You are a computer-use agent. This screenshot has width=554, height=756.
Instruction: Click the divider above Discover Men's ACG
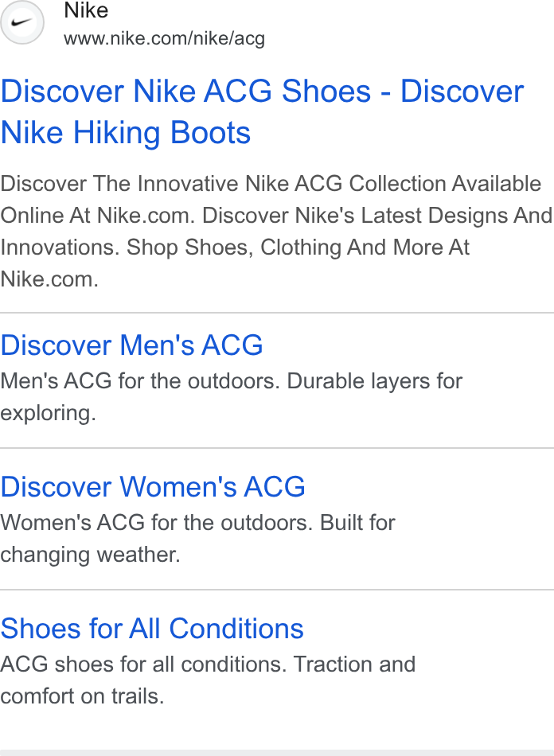point(277,313)
